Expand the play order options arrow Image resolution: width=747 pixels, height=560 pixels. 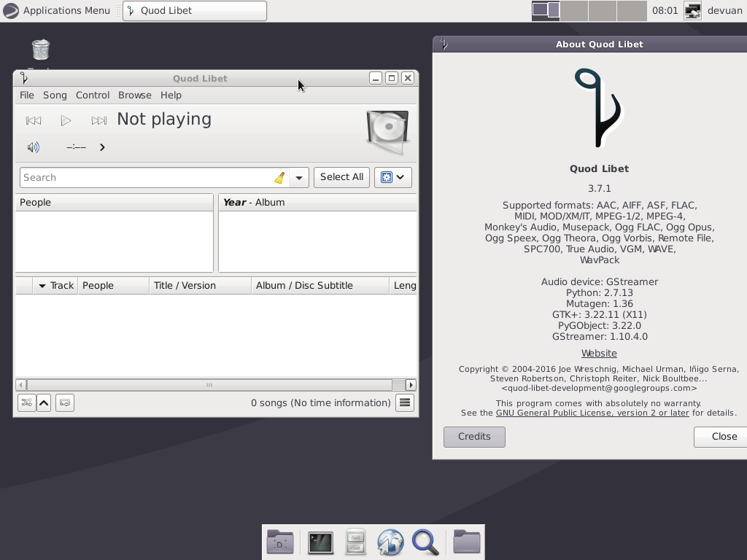[44, 402]
